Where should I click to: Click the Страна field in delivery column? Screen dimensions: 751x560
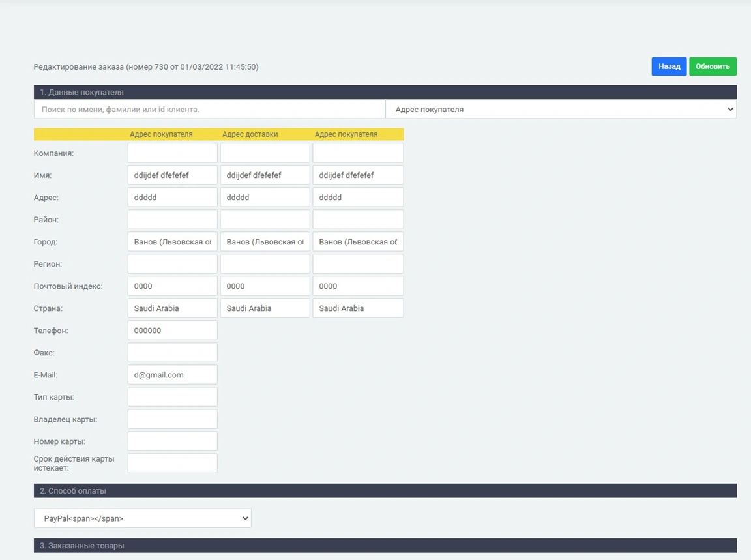click(265, 308)
